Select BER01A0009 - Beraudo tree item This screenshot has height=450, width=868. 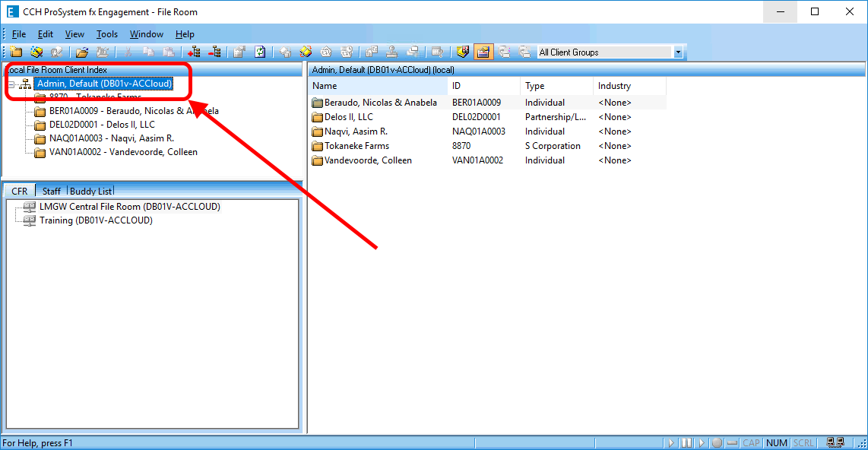click(x=134, y=111)
